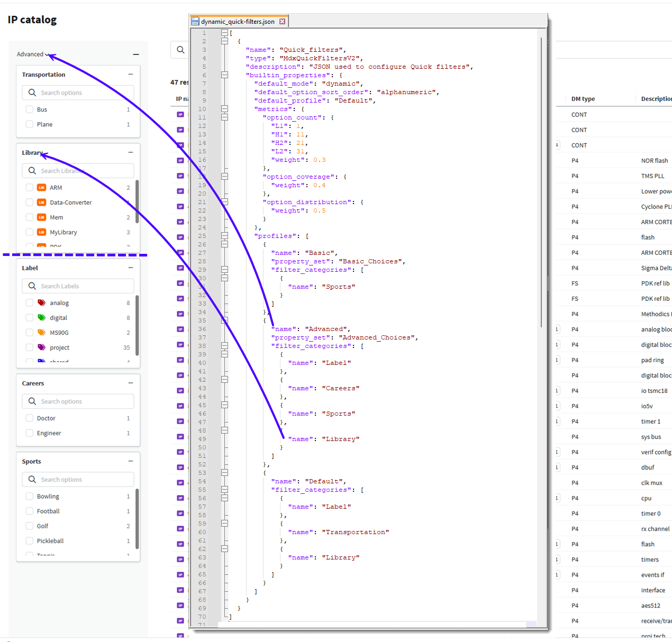Click the purple IP icon on the first result row
The image size is (672, 642).
click(180, 114)
